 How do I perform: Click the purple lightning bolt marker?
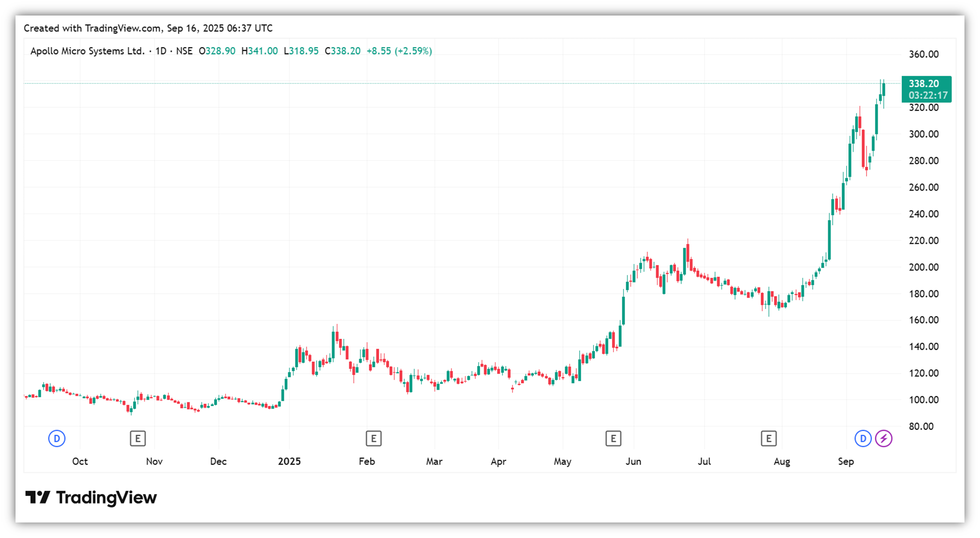(884, 439)
